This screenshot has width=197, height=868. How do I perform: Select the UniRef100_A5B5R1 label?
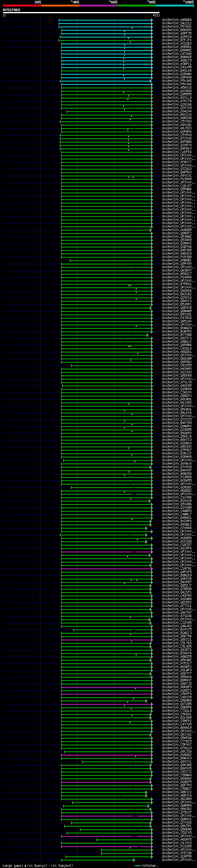[177, 47]
